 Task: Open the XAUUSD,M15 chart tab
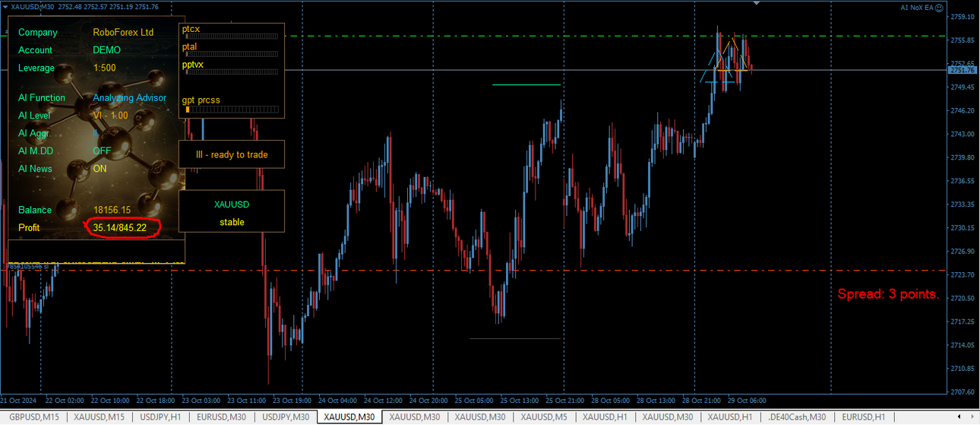point(100,417)
